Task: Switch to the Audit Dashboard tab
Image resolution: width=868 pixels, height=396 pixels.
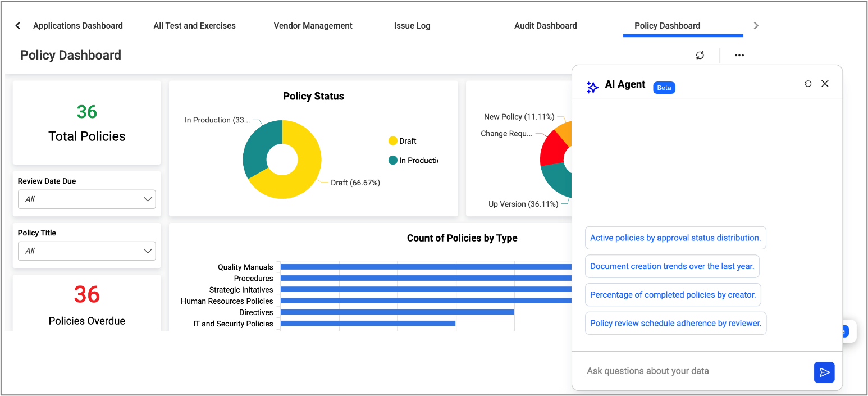Action: click(x=545, y=26)
